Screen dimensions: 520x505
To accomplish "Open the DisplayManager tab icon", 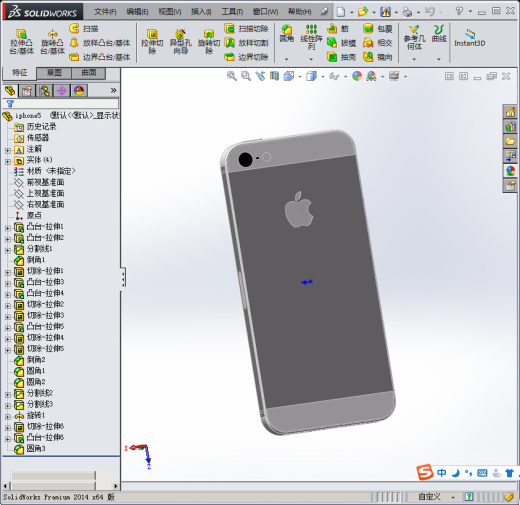I will pos(79,90).
